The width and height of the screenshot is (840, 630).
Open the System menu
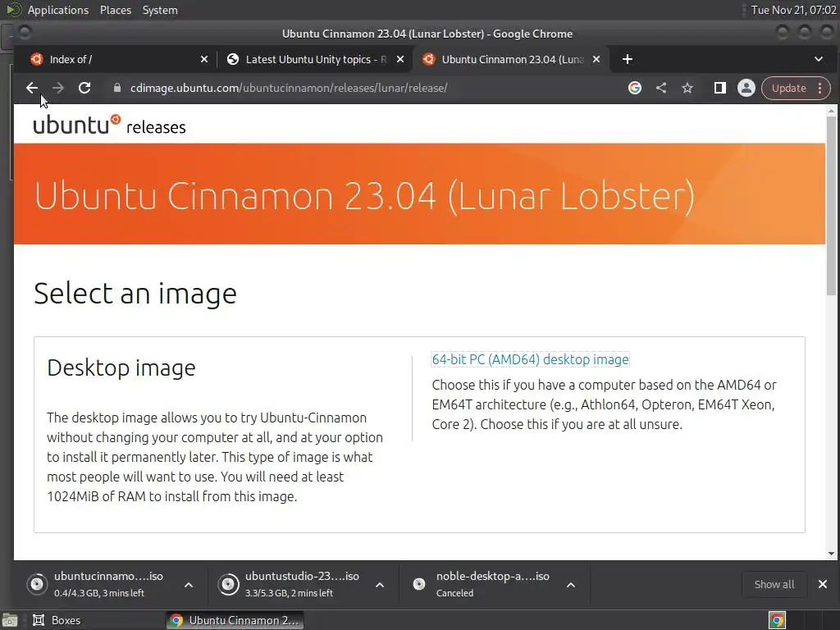coord(160,10)
